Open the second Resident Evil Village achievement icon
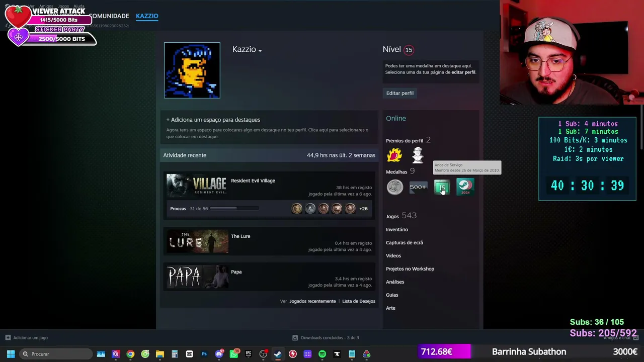 tap(310, 209)
